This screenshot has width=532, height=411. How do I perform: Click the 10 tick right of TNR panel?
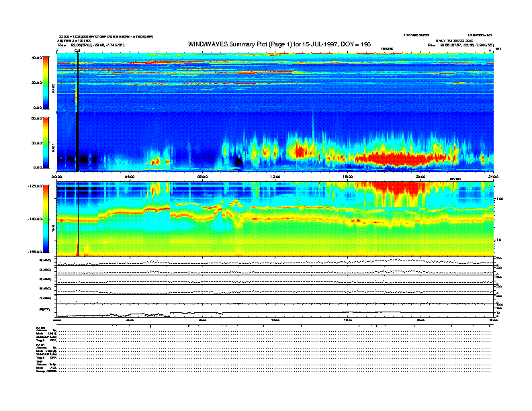tap(498, 240)
